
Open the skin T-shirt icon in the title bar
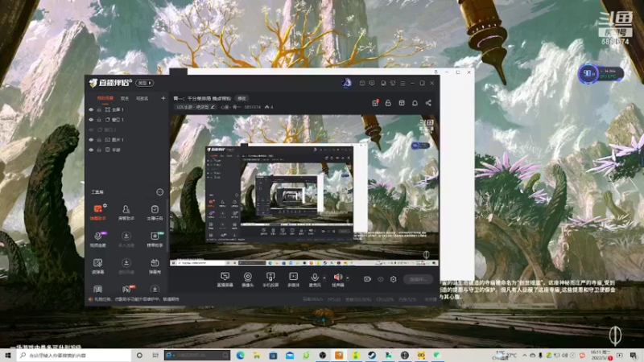(x=393, y=83)
